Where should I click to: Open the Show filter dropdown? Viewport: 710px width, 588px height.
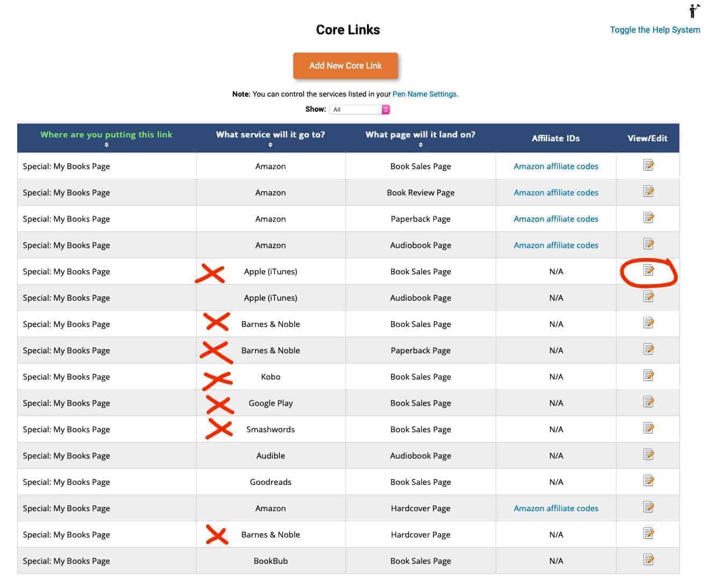pos(359,110)
